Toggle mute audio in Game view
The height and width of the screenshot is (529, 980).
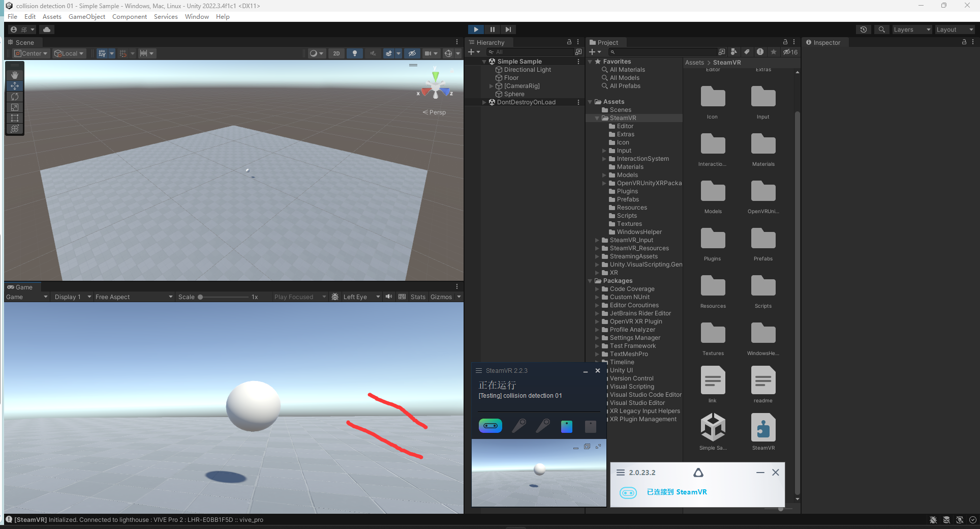pyautogui.click(x=389, y=297)
